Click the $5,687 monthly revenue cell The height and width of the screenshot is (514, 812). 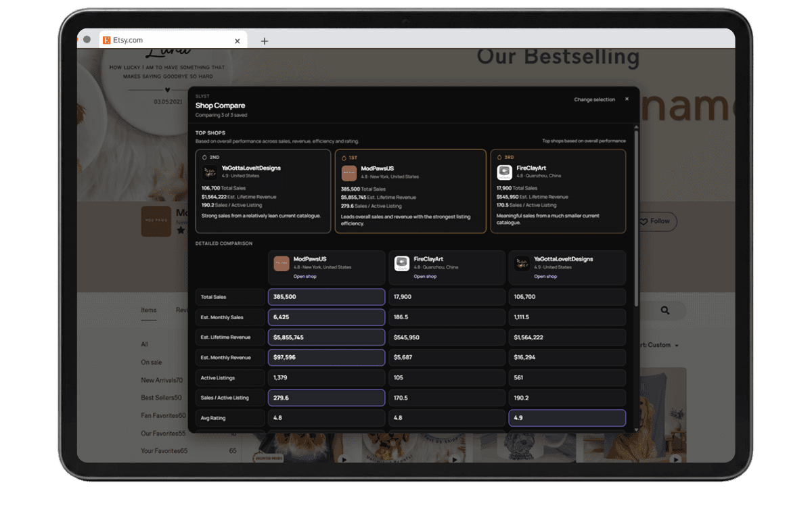point(447,358)
